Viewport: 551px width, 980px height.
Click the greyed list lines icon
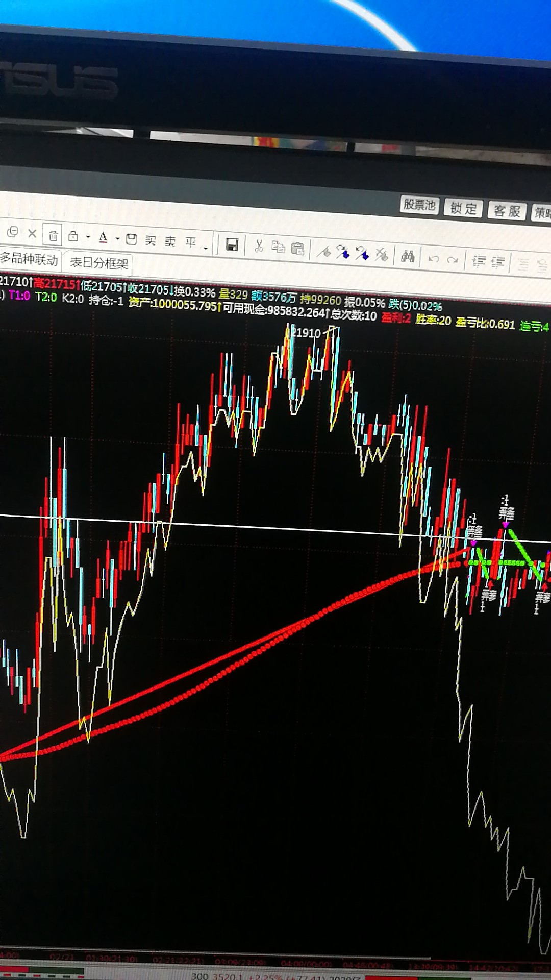tap(523, 264)
